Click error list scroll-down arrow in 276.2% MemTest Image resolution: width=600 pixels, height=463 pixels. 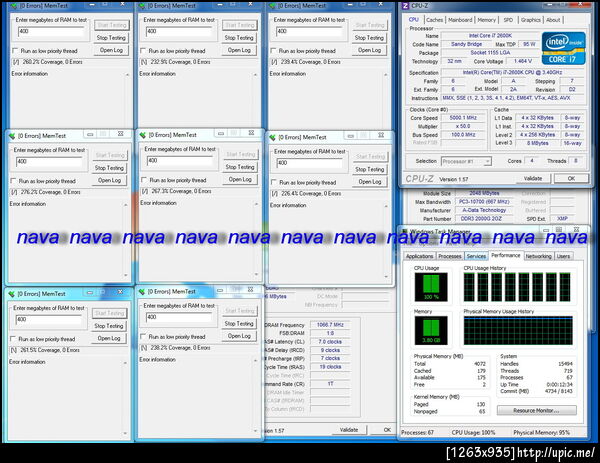[x=126, y=275]
